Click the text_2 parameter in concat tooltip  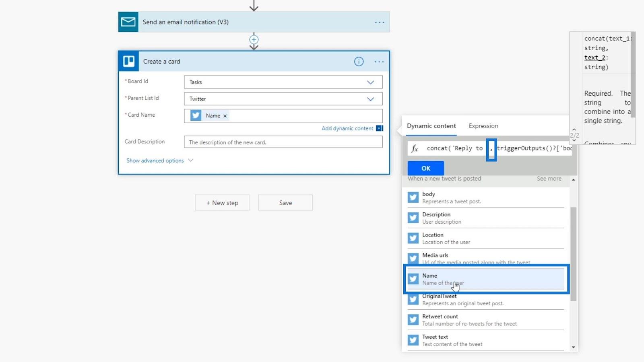[x=595, y=58]
